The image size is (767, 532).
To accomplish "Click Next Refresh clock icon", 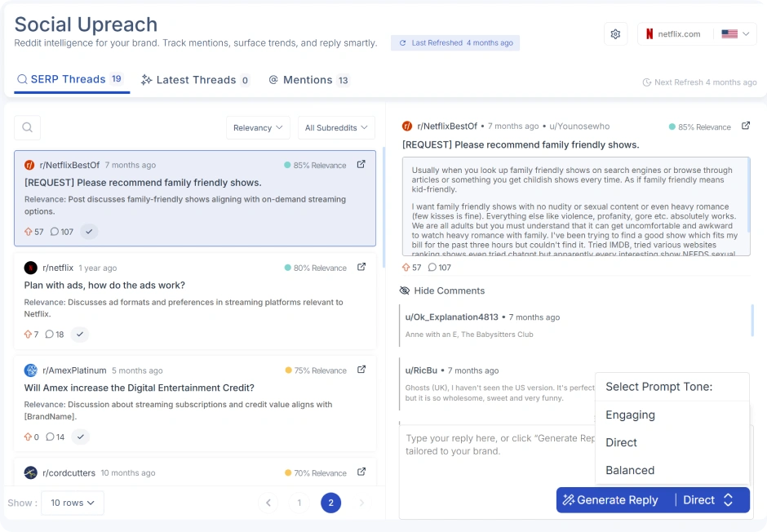I will point(647,82).
